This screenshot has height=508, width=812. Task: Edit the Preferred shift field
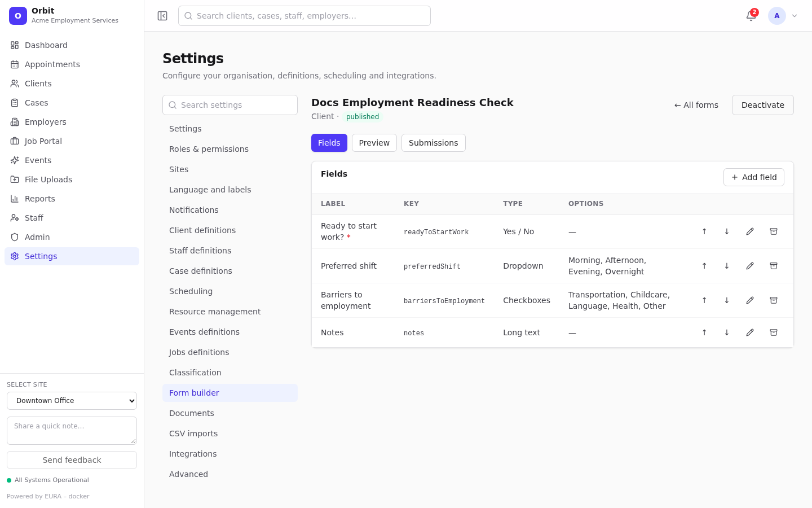[x=750, y=266]
